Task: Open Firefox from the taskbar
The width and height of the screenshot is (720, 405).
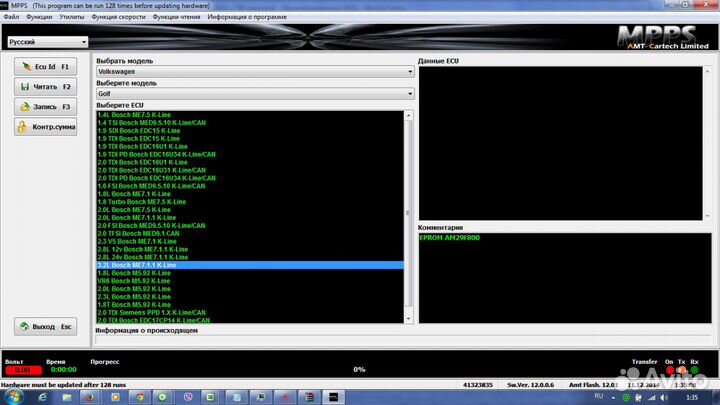Action: click(90, 397)
